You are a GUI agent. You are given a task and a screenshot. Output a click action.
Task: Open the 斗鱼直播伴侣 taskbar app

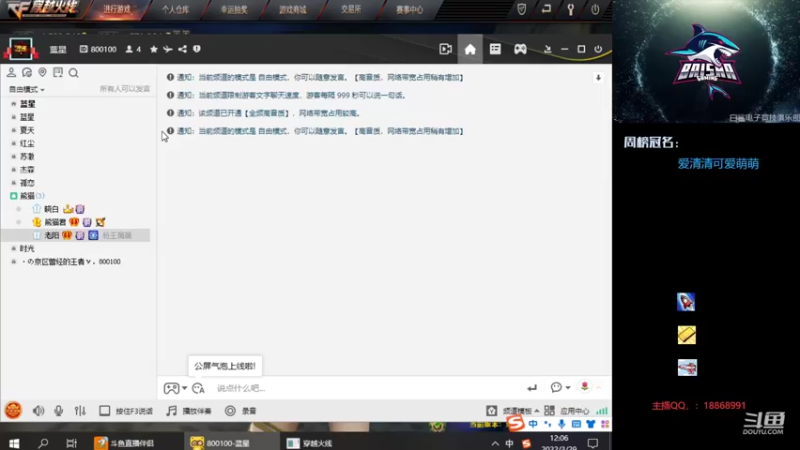(x=124, y=443)
